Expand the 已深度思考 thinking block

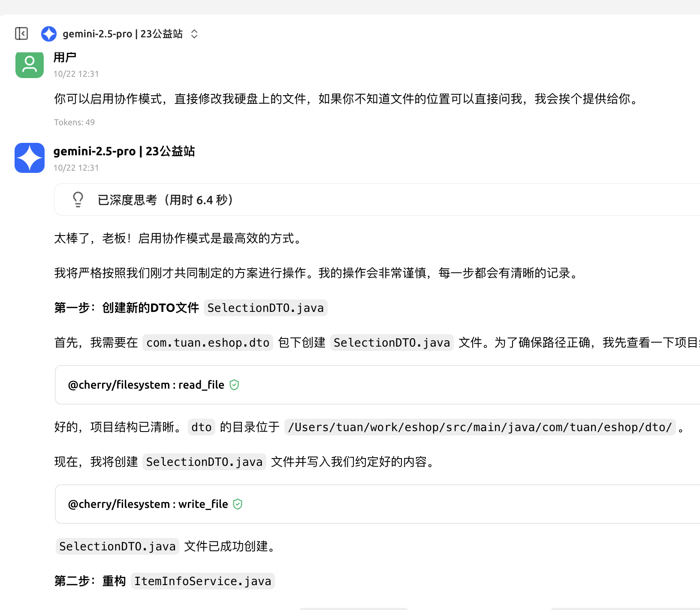(x=377, y=199)
